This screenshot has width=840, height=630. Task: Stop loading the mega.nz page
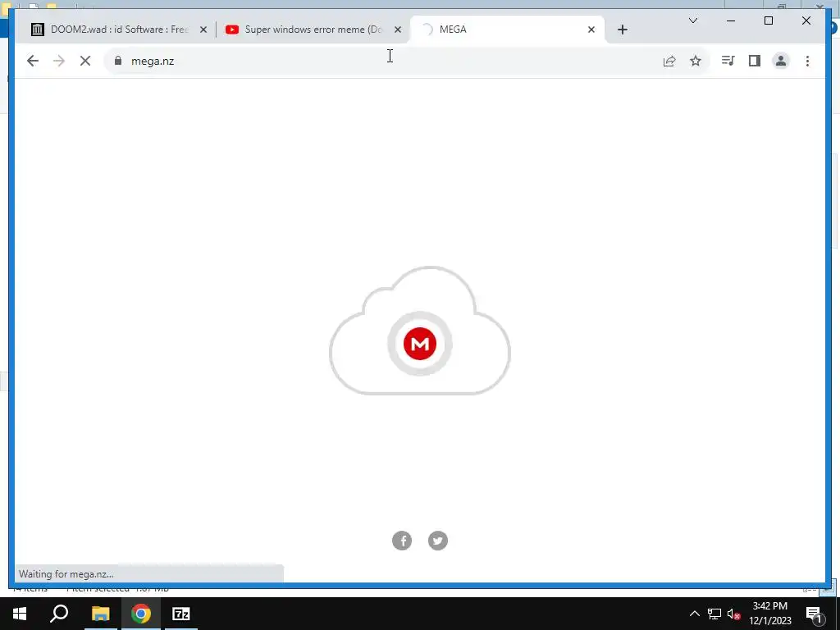coord(85,61)
